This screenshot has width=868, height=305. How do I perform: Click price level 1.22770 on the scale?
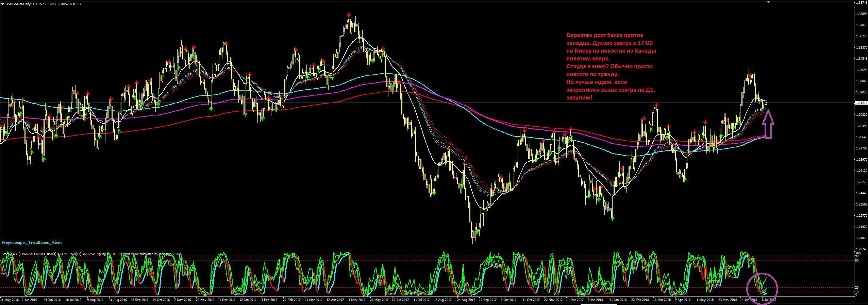[861, 216]
